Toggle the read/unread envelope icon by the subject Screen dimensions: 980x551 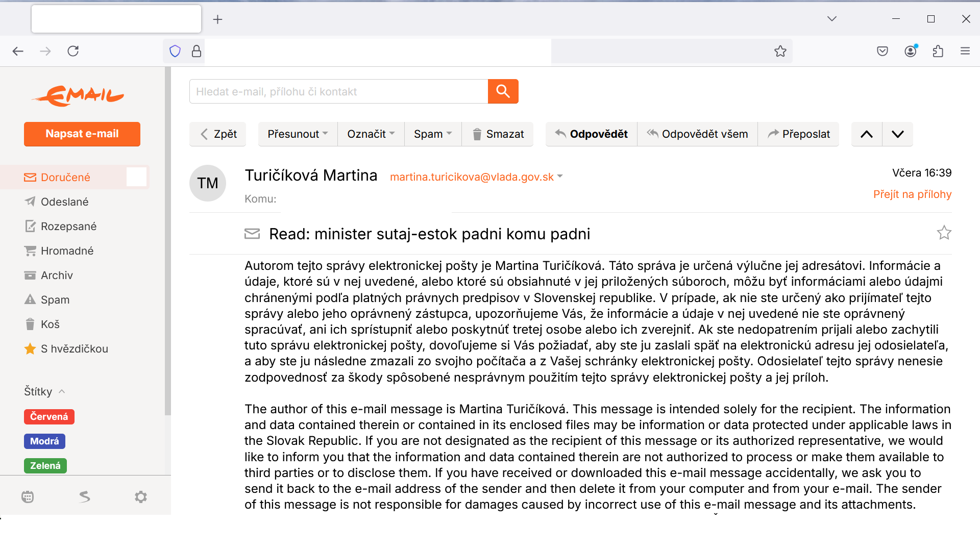pyautogui.click(x=252, y=234)
